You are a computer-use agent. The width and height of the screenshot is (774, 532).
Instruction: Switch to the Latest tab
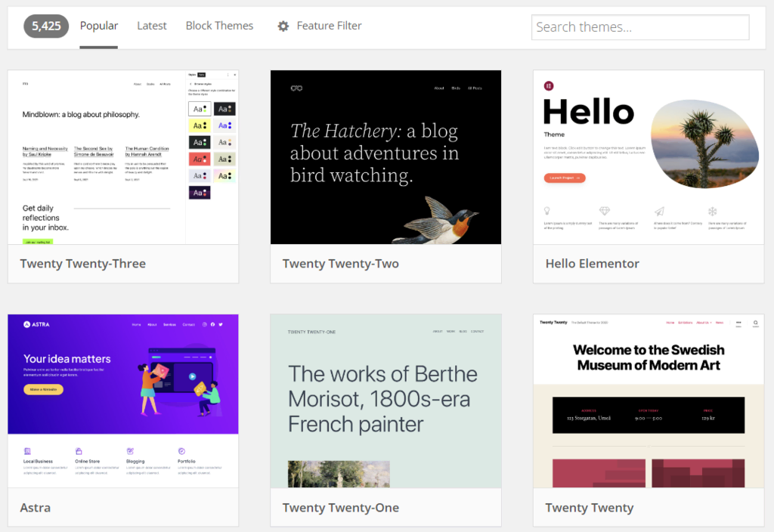[x=151, y=25]
